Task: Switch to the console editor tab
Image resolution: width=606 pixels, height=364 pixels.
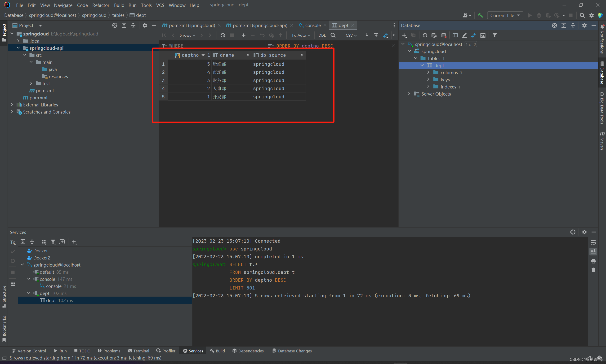Action: click(x=312, y=25)
